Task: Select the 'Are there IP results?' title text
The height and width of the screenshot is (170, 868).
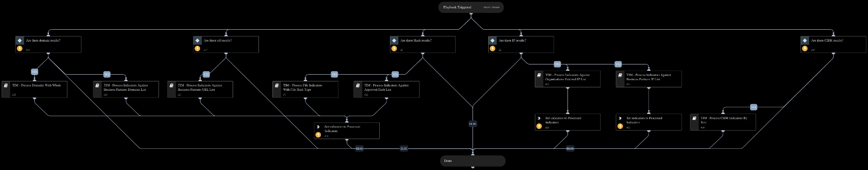Action: (x=512, y=41)
